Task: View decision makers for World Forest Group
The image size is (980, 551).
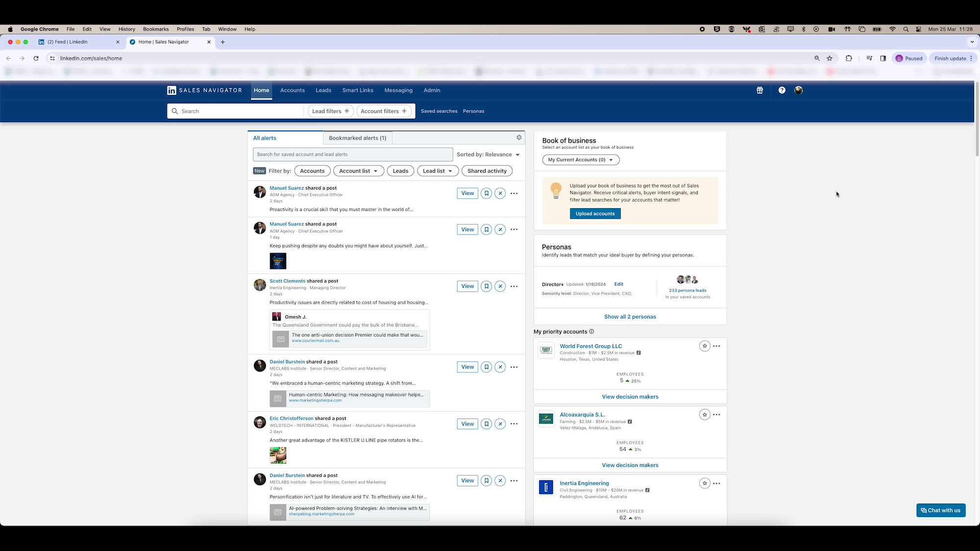Action: [630, 397]
